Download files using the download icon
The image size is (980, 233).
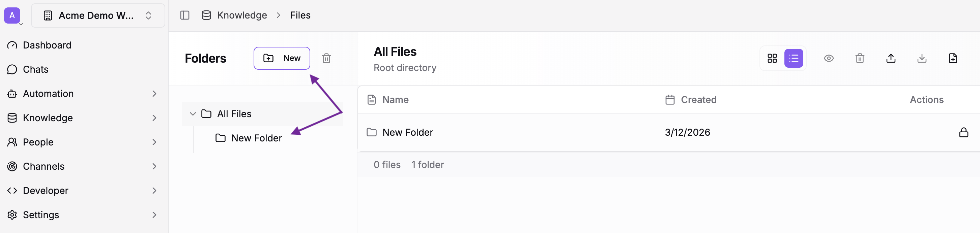[x=922, y=58]
